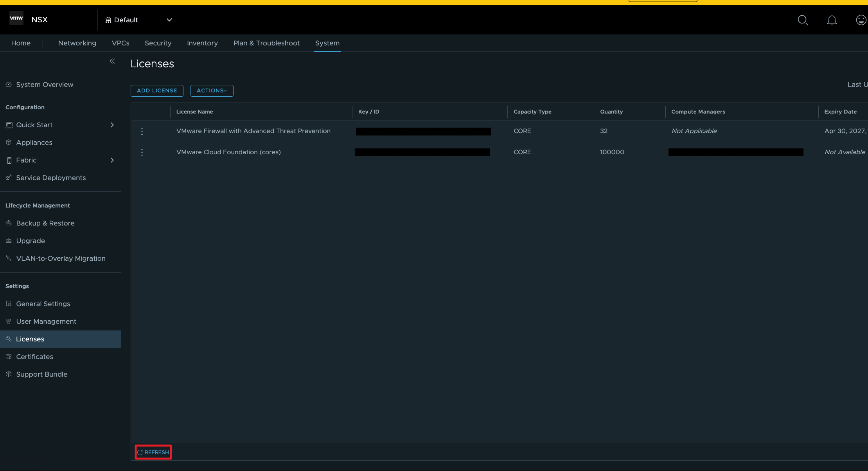Click the Refresh button

click(x=153, y=452)
